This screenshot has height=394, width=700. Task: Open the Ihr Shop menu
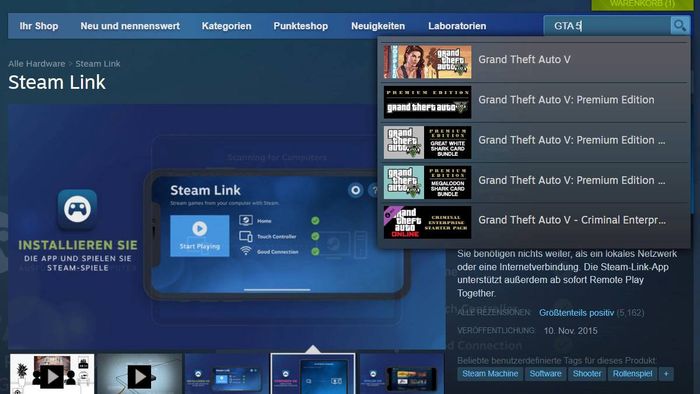pyautogui.click(x=39, y=26)
